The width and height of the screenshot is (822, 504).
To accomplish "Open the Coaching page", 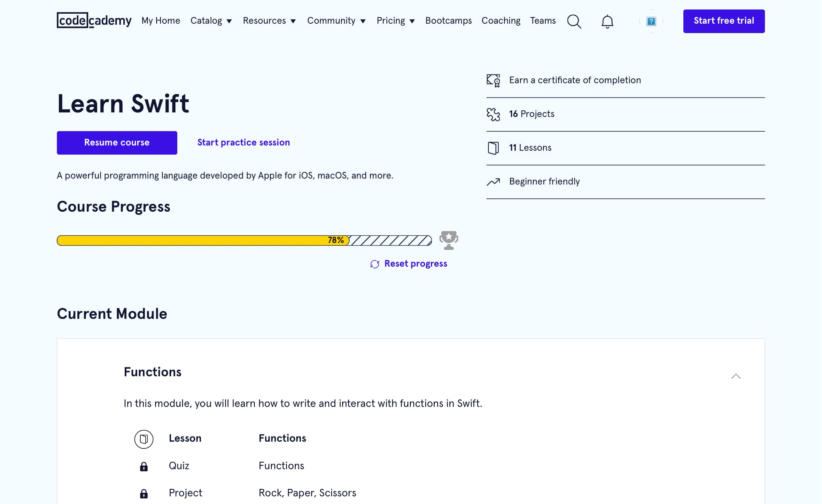I will tap(501, 21).
